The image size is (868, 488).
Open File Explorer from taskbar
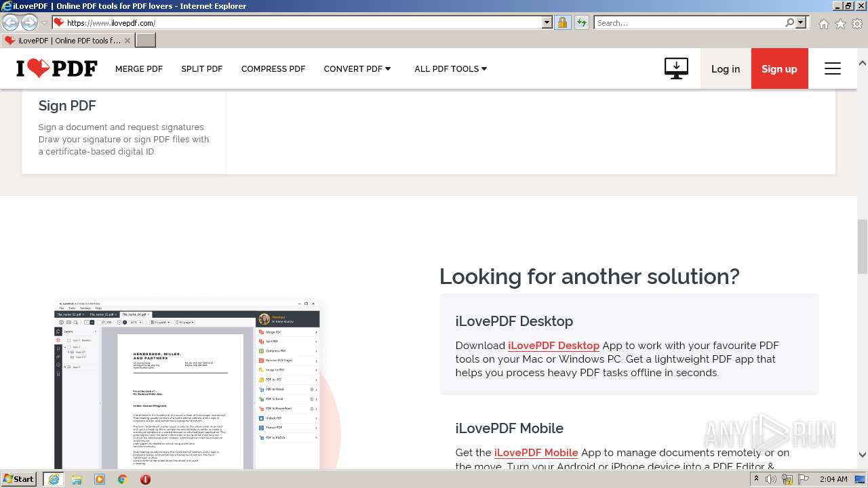(x=77, y=479)
